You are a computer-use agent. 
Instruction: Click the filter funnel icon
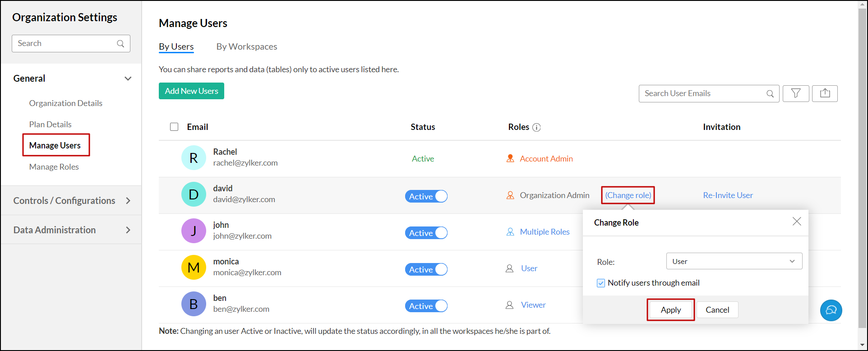click(796, 93)
